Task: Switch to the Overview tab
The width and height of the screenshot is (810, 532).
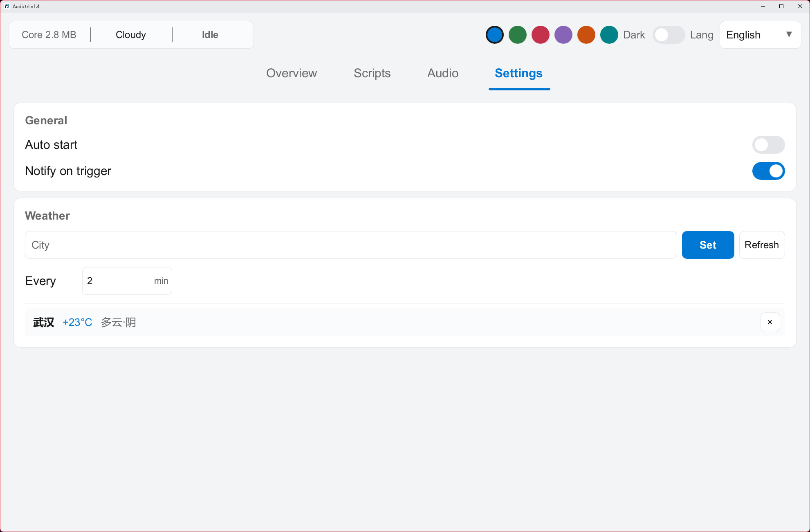Action: tap(292, 73)
